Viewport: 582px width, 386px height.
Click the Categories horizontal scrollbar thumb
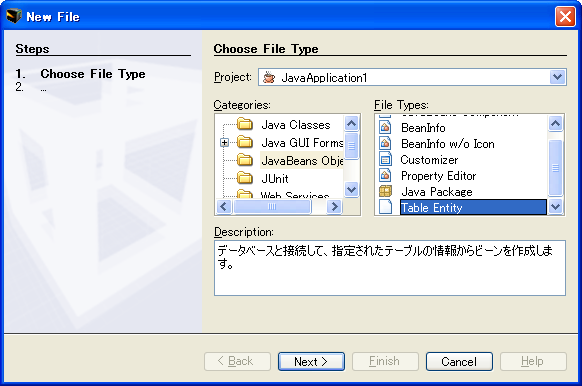[x=272, y=206]
